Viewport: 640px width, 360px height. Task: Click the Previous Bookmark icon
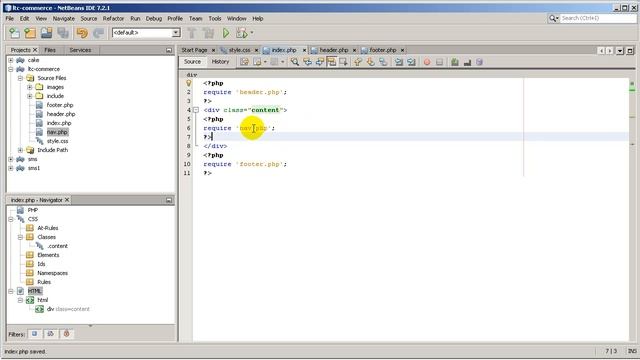pos(358,62)
